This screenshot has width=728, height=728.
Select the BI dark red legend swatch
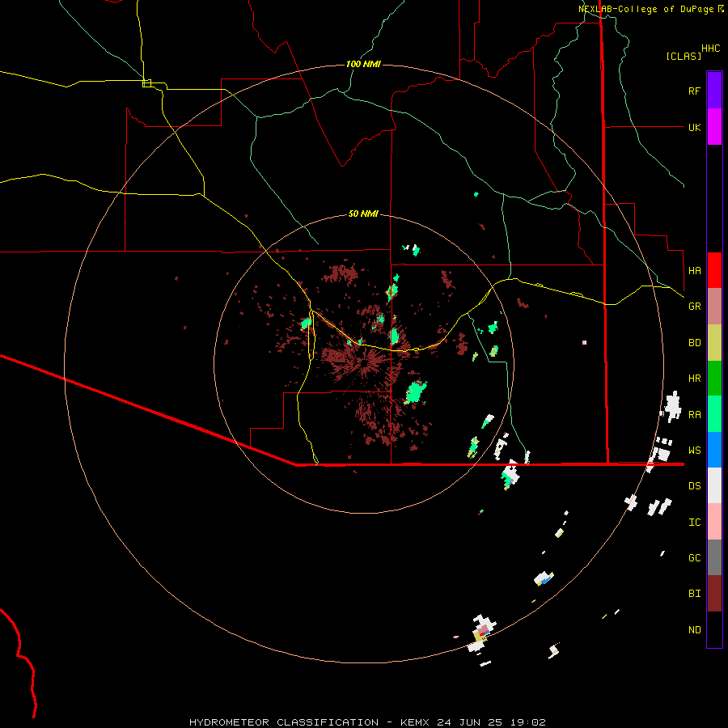click(x=714, y=594)
